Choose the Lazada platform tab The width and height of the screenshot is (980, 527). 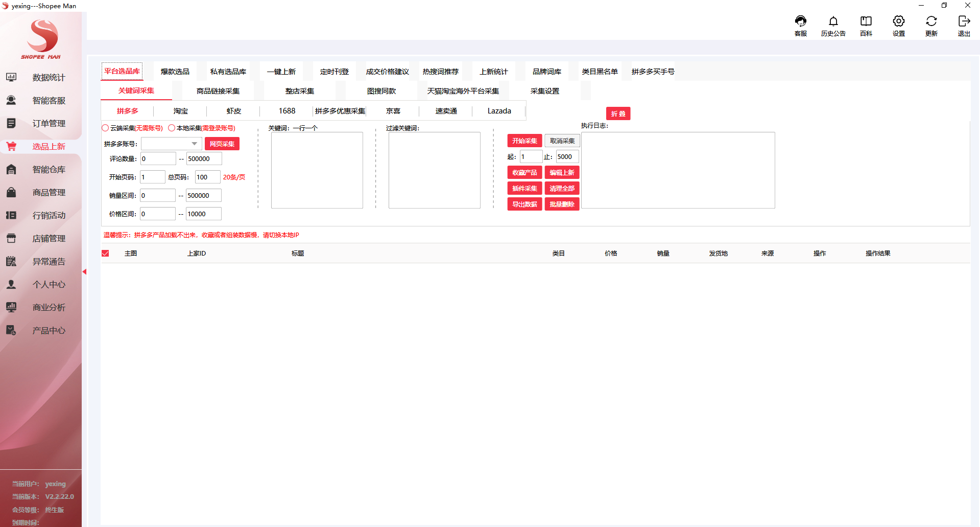coord(499,111)
